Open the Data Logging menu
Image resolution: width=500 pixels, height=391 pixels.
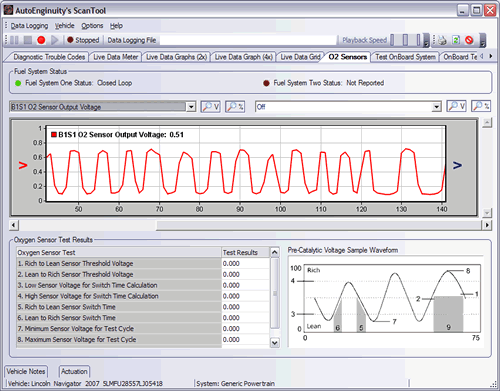coord(29,26)
